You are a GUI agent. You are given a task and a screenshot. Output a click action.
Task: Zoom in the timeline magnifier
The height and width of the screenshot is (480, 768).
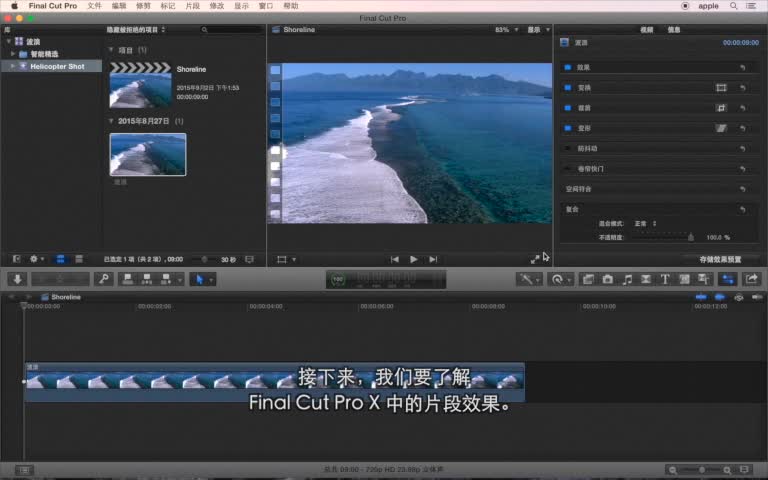pos(727,470)
